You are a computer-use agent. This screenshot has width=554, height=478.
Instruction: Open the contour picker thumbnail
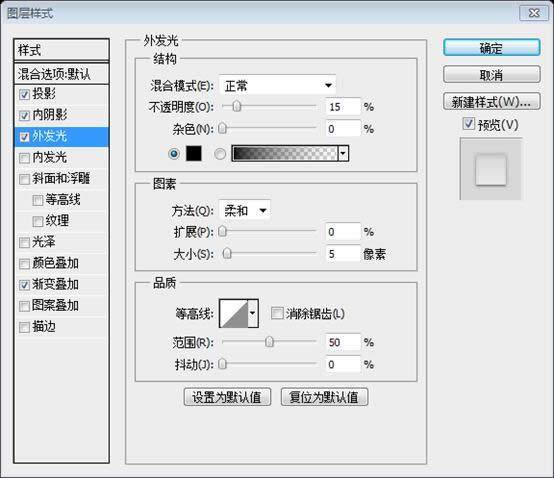234,313
